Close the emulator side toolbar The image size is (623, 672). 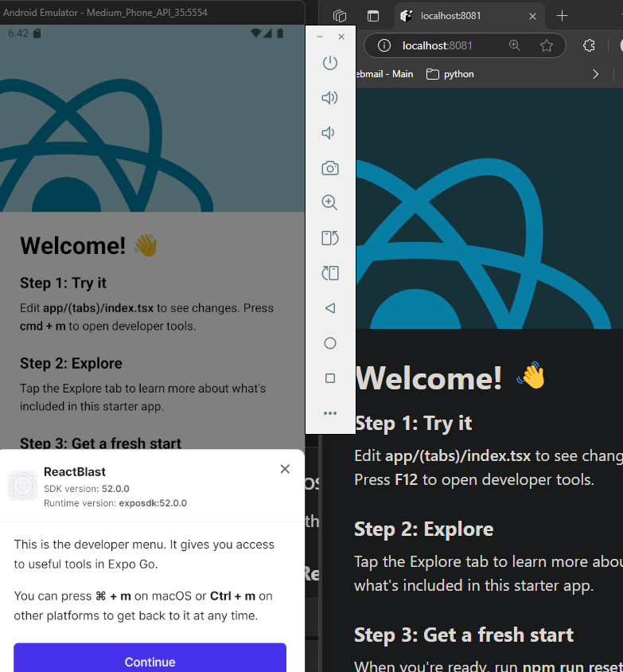coord(341,37)
